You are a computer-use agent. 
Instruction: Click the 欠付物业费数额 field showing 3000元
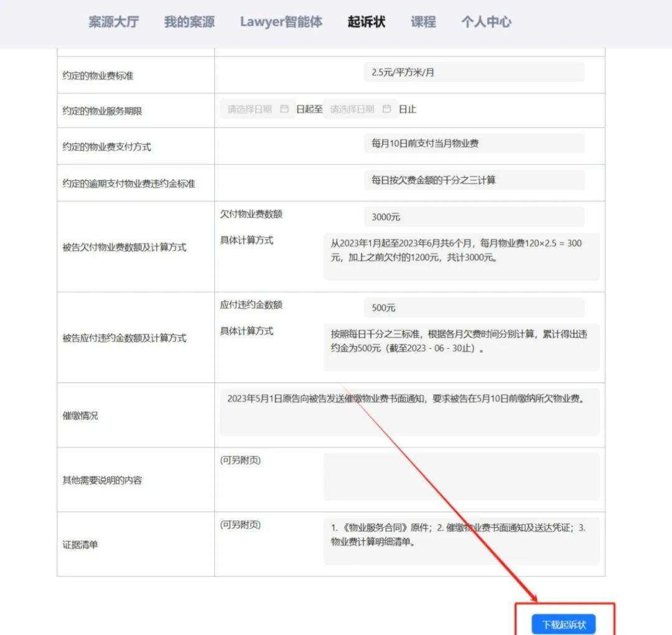point(473,216)
